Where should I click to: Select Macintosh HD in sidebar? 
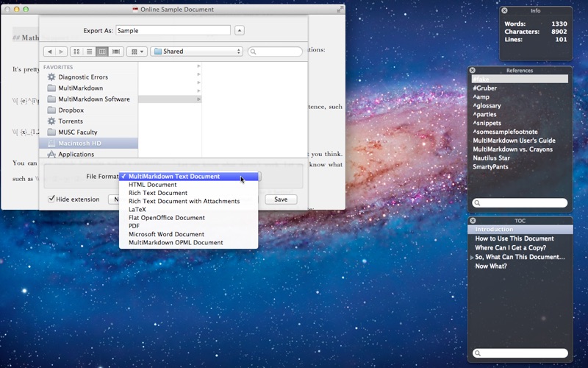[x=88, y=143]
